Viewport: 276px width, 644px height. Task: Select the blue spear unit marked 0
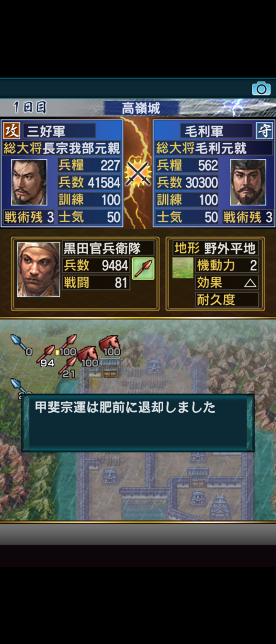click(20, 344)
